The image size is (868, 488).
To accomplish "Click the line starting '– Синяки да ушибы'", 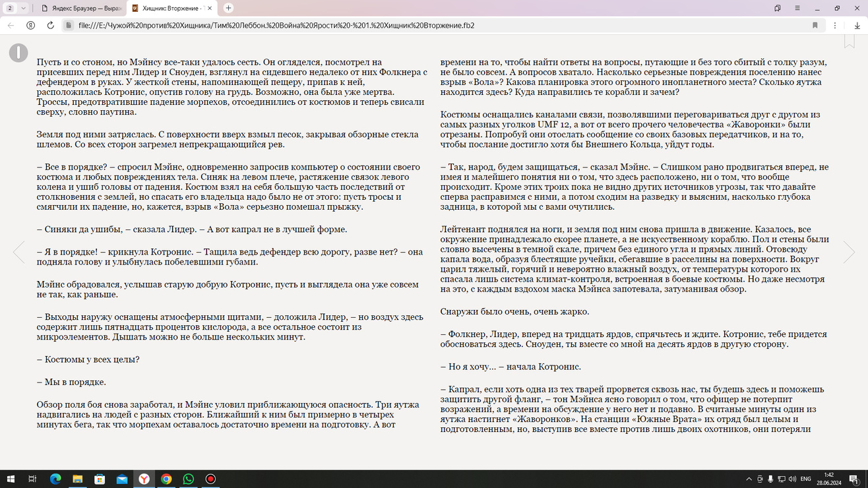I will click(192, 229).
